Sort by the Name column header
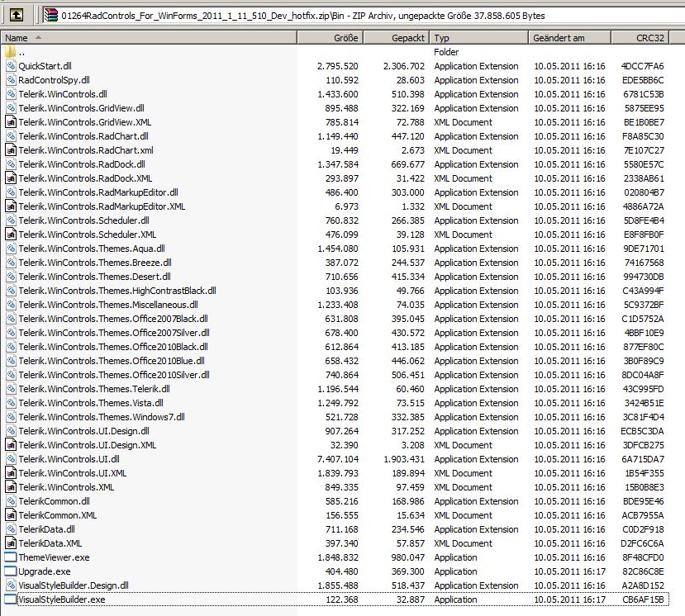Image resolution: width=685 pixels, height=616 pixels. pos(149,38)
